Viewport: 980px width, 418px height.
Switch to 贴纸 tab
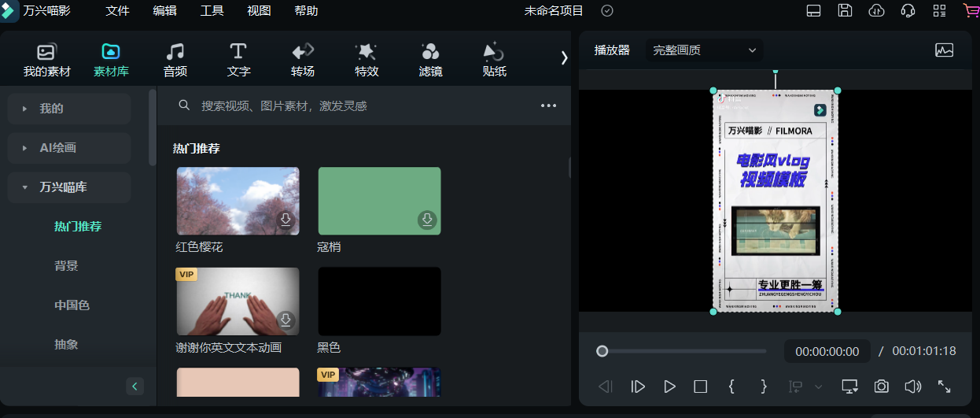tap(494, 60)
